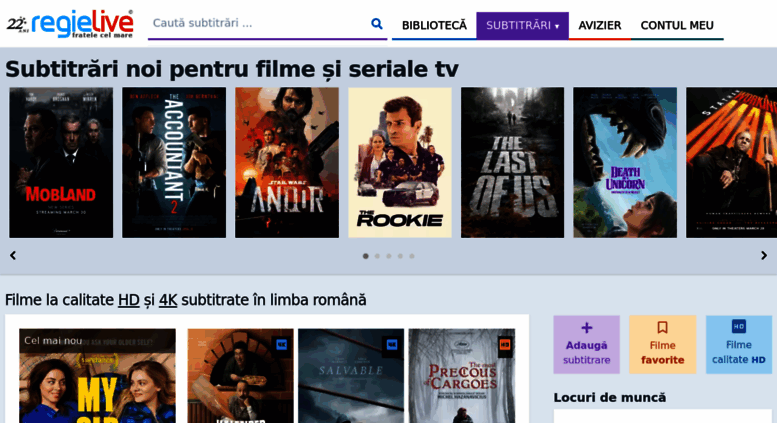Open the Working Man poster
Image resolution: width=777 pixels, height=423 pixels.
click(731, 162)
